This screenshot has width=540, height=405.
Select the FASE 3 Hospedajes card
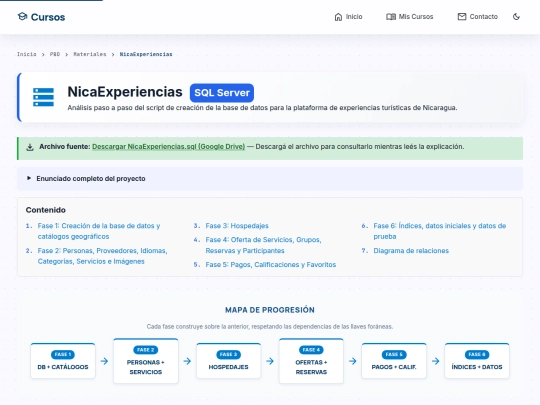(228, 361)
